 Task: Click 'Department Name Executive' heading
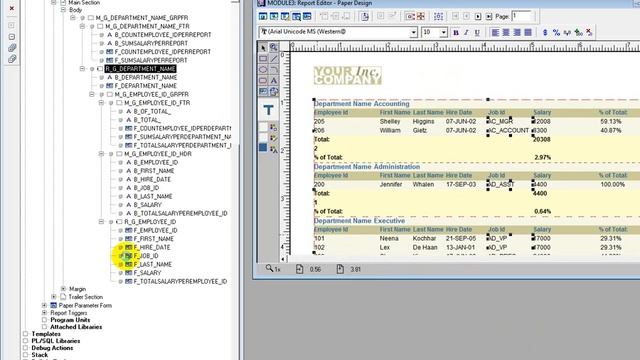pos(359,221)
